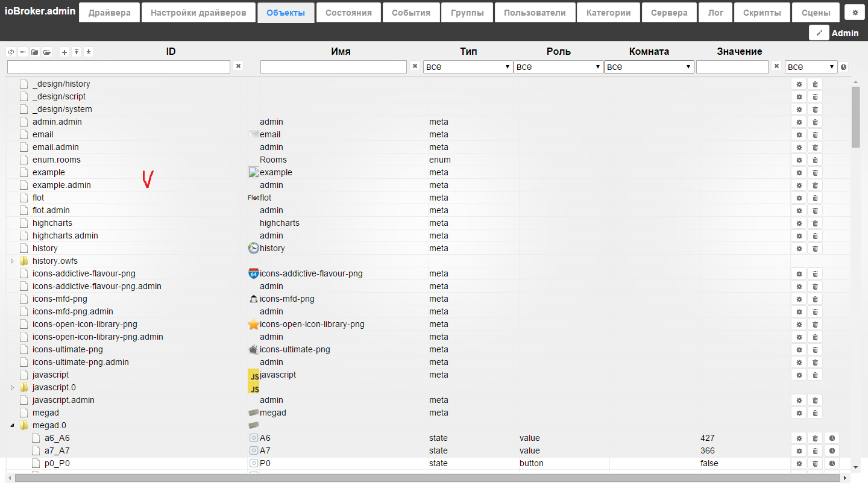Click the Имя filter input field
This screenshot has height=483, width=868.
(333, 67)
